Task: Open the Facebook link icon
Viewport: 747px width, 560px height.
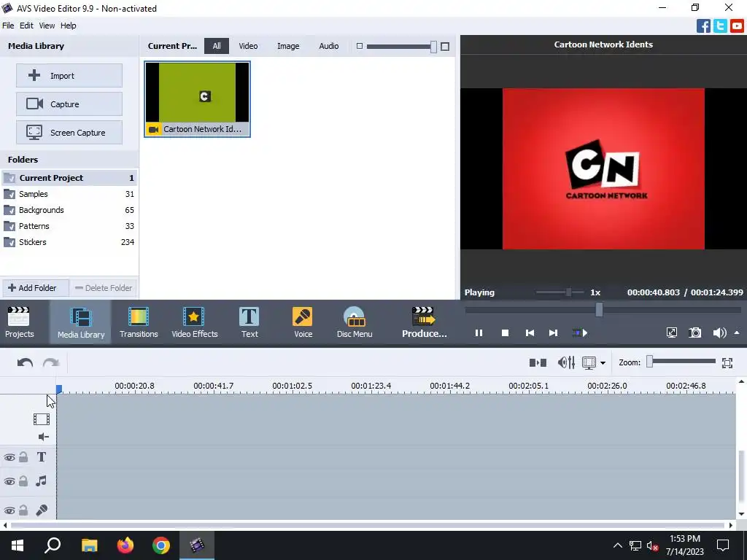Action: (703, 26)
